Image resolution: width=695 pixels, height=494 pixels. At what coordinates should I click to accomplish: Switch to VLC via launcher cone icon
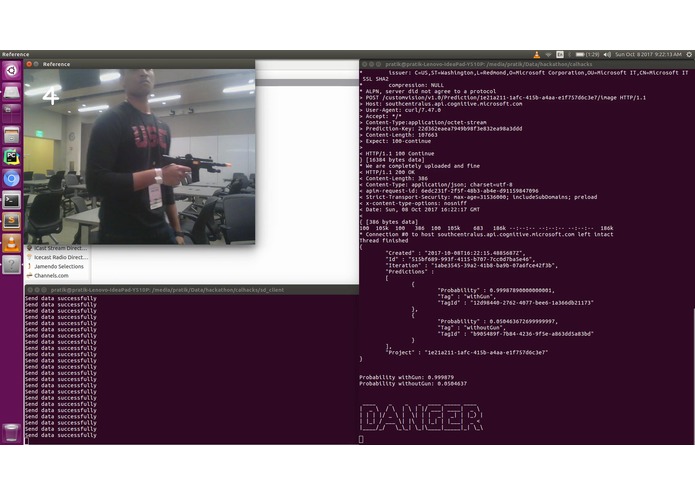(x=12, y=243)
